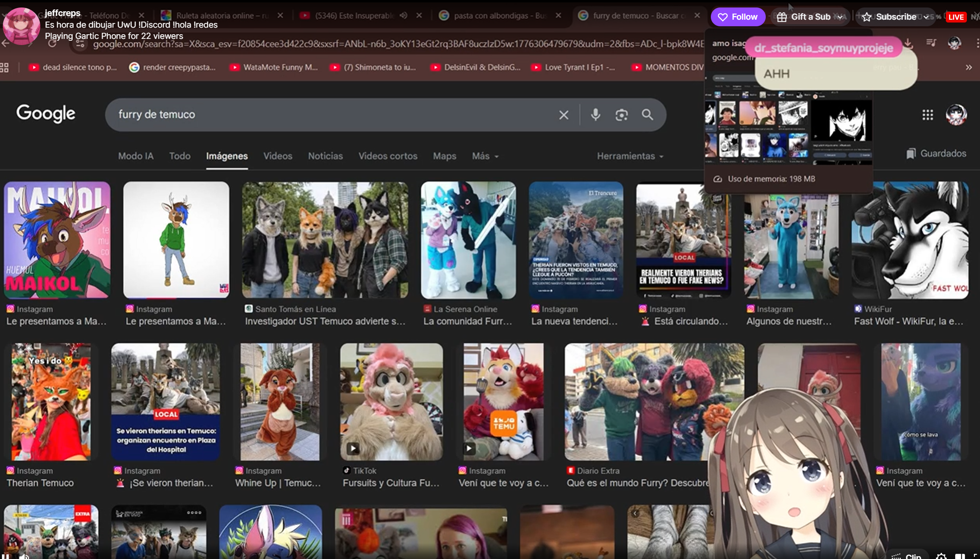Screen dimensions: 980x559
Task: Expand the Subscribe options arrow
Action: (926, 17)
